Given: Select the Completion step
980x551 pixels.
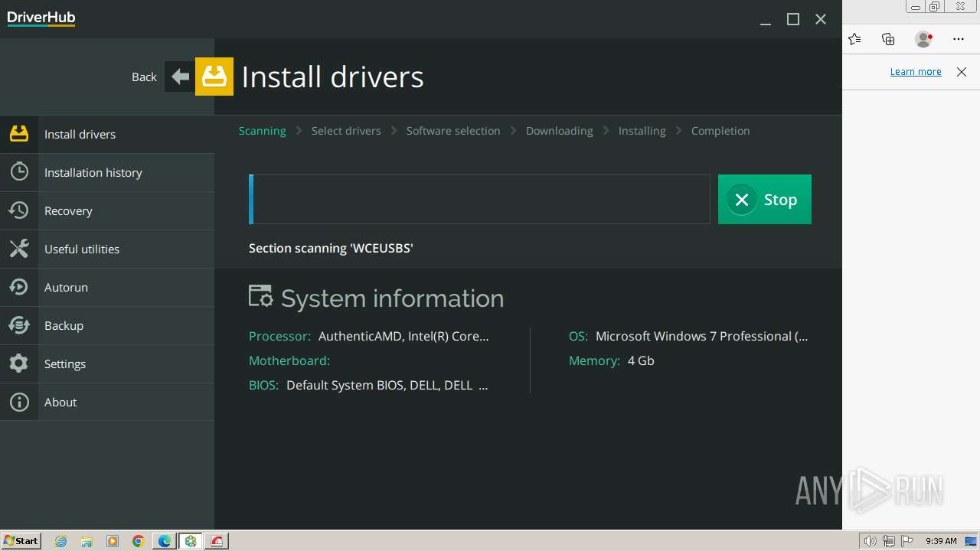Looking at the screenshot, I should coord(720,131).
